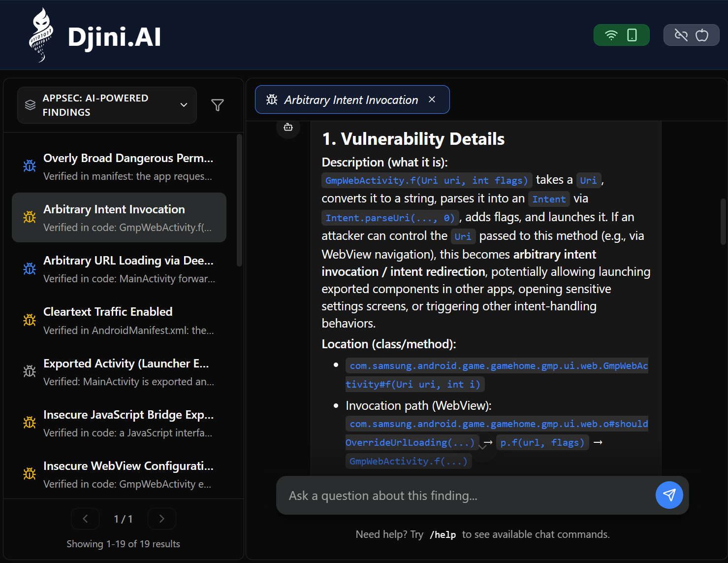This screenshot has width=728, height=563.
Task: Click the Djini.AI genie logo
Action: click(41, 35)
